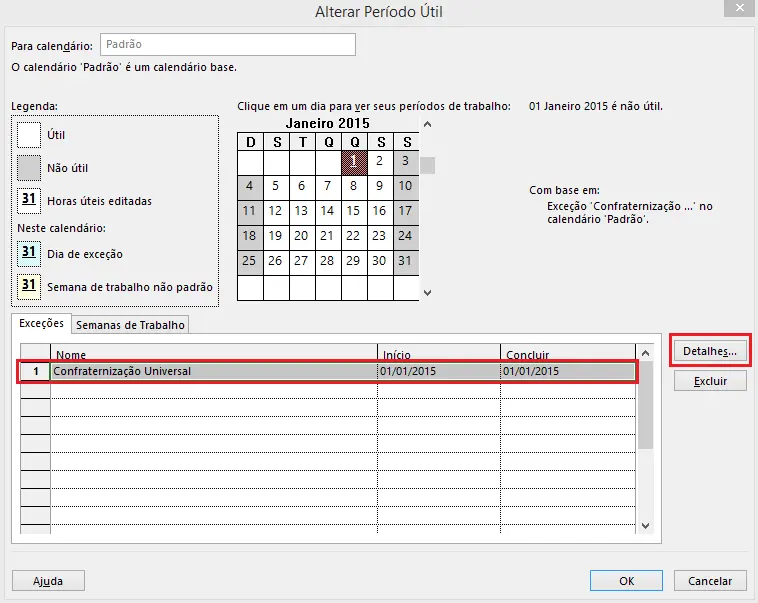Click the Dia de exceção legend swatch

click(29, 254)
